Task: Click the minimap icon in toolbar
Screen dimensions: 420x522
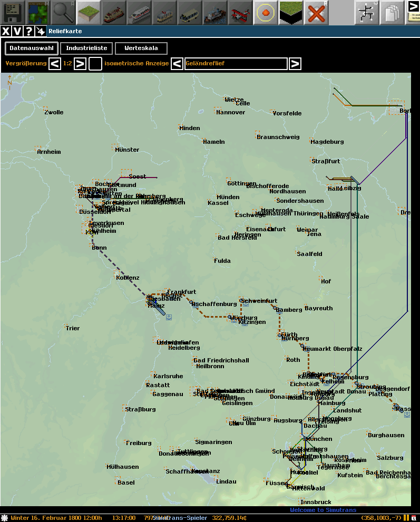Action: (x=38, y=12)
